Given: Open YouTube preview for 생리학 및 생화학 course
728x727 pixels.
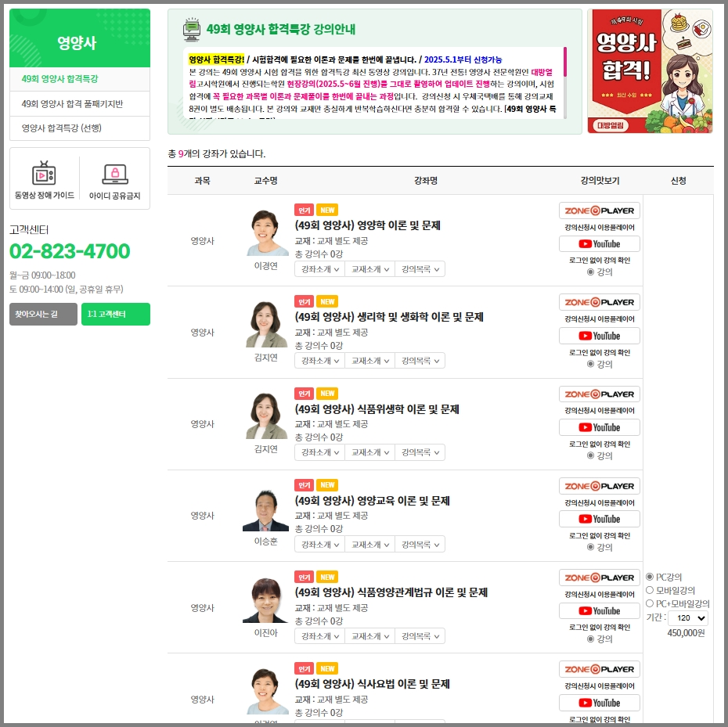Looking at the screenshot, I should (x=600, y=336).
